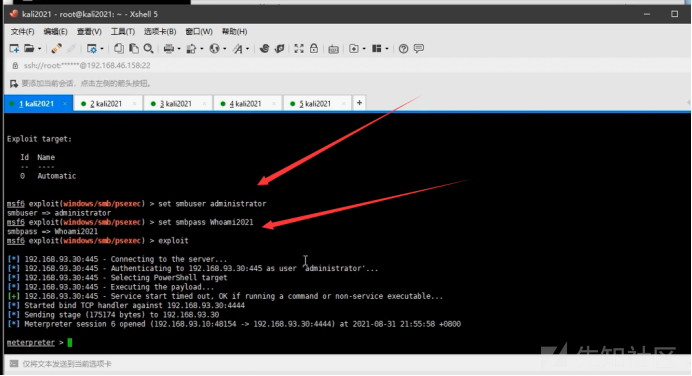Click the 'Started bind TCP handler' line

[126, 305]
